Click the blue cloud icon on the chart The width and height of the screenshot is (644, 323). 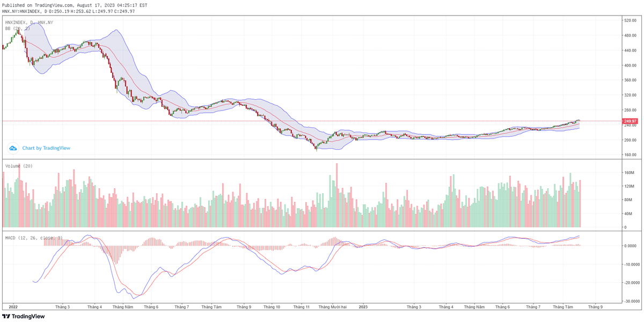click(x=12, y=148)
